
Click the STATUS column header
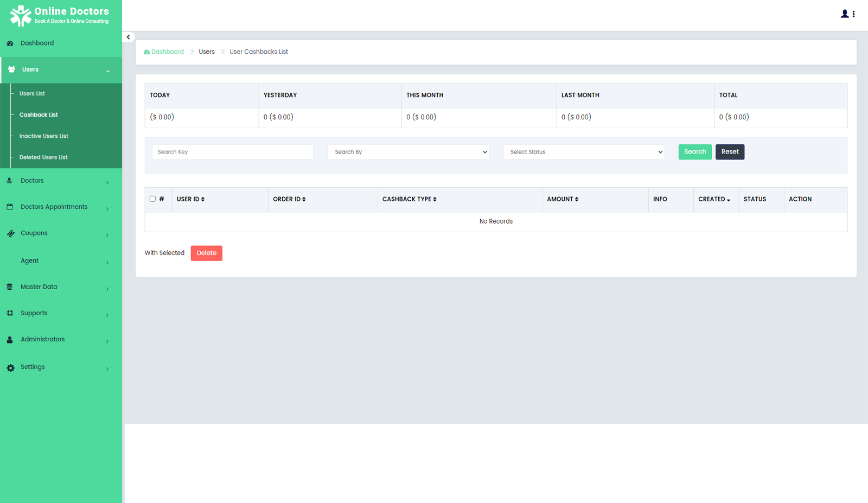(755, 200)
